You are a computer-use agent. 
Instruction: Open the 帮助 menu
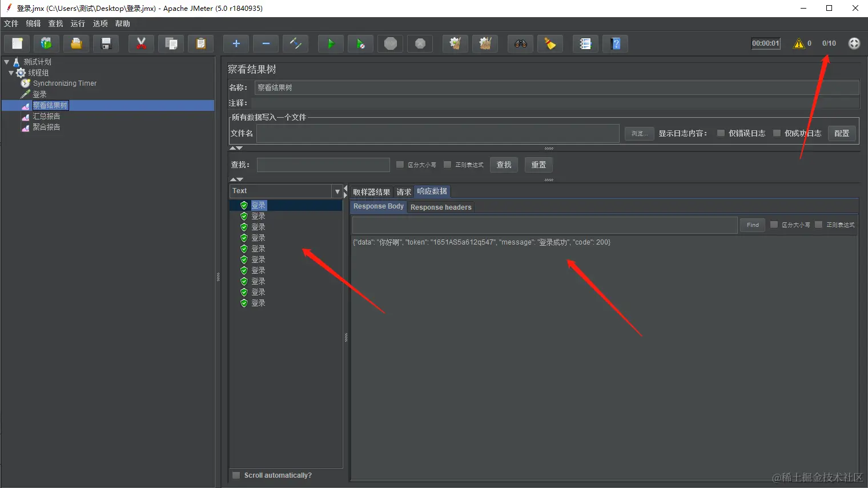click(123, 23)
